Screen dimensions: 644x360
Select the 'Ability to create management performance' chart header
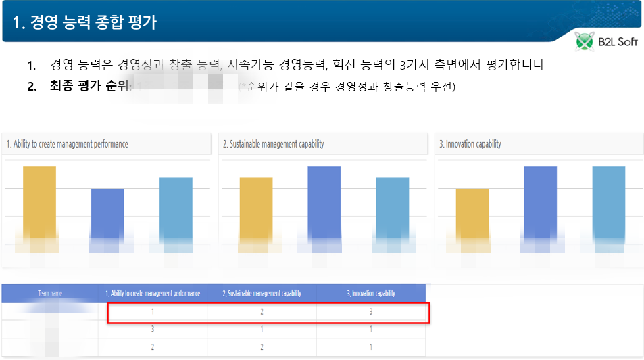[68, 144]
